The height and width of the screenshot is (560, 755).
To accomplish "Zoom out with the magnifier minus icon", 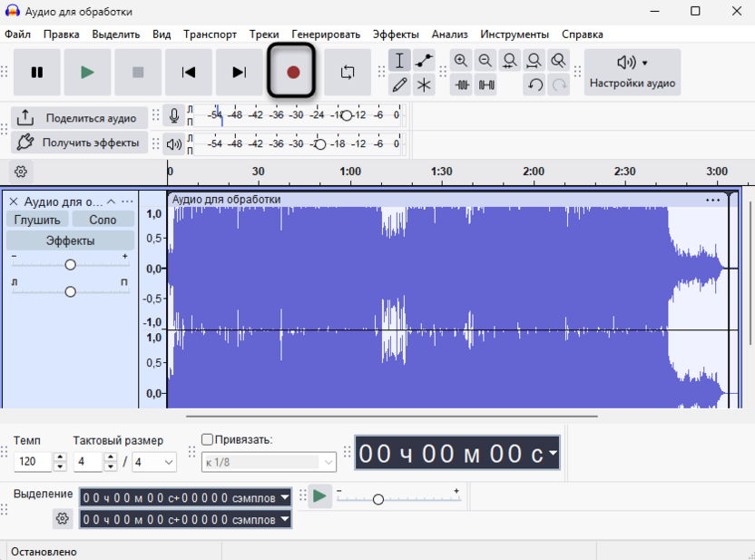I will tap(485, 61).
